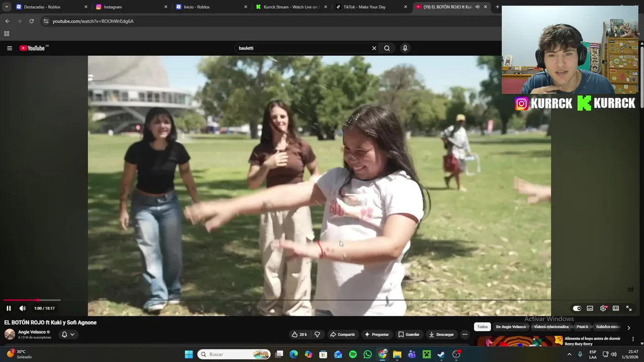644x362 pixels.
Task: Click the address bar URL
Action: click(x=93, y=21)
